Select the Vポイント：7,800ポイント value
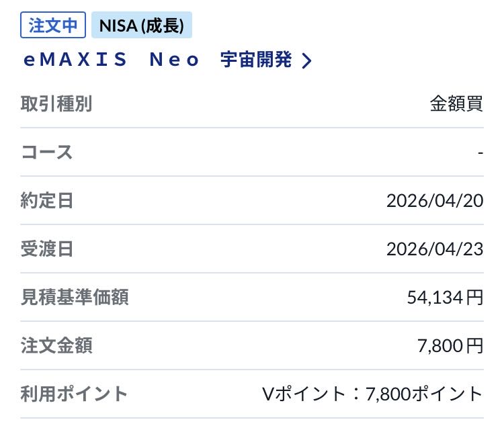This screenshot has width=504, height=428. tap(372, 394)
